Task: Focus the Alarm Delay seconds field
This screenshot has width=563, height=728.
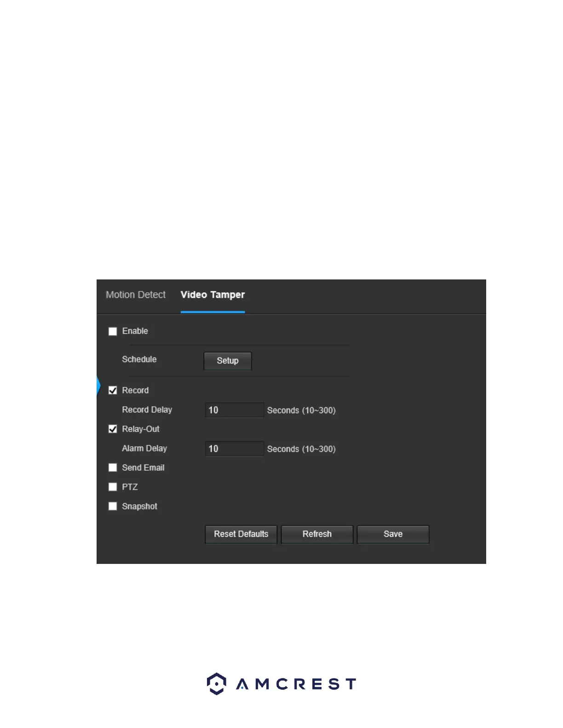Action: [234, 449]
